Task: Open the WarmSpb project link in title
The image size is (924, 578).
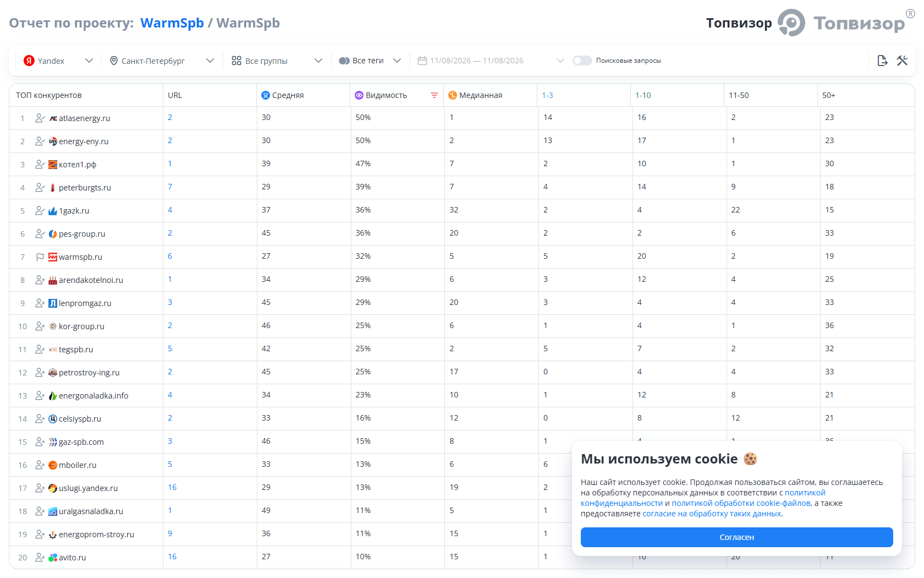Action: click(x=172, y=23)
